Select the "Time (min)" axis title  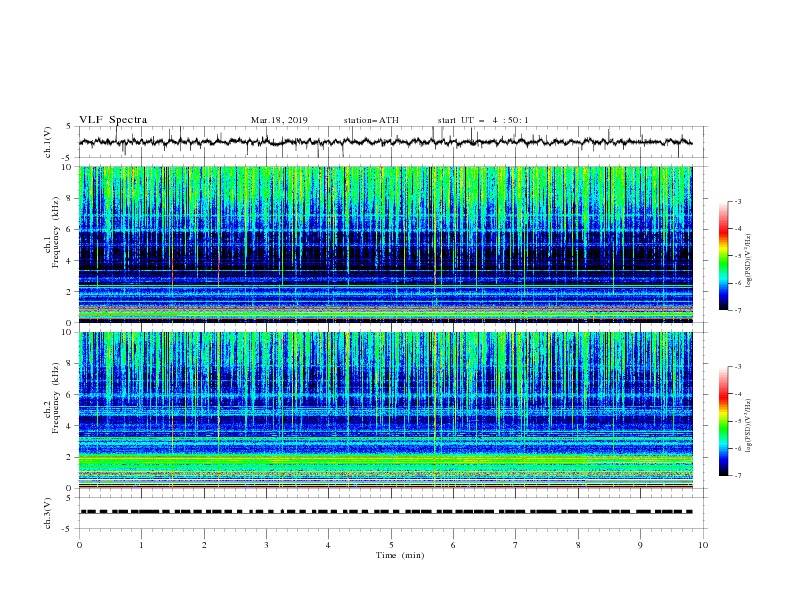(400, 555)
